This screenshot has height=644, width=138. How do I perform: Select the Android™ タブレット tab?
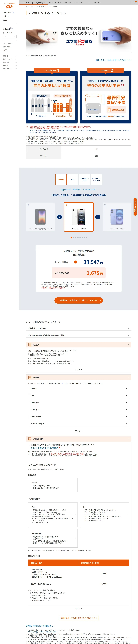pyautogui.click(x=96, y=179)
